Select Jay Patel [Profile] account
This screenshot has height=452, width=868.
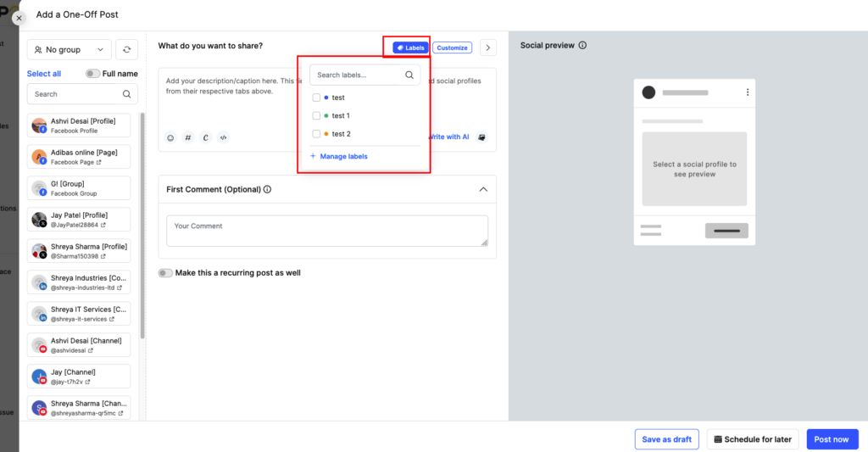(79, 220)
